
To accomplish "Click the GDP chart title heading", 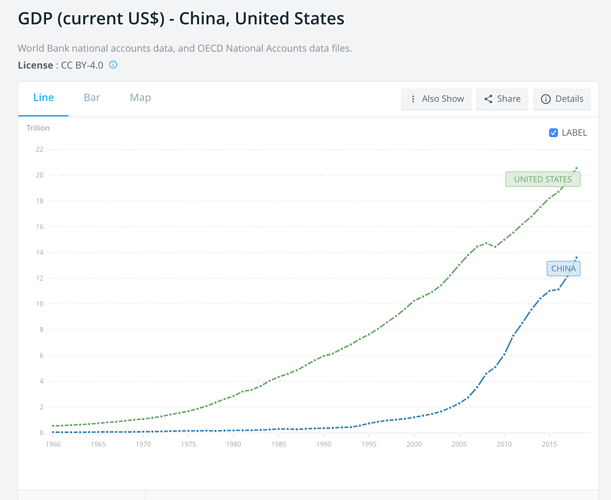I will (x=181, y=19).
